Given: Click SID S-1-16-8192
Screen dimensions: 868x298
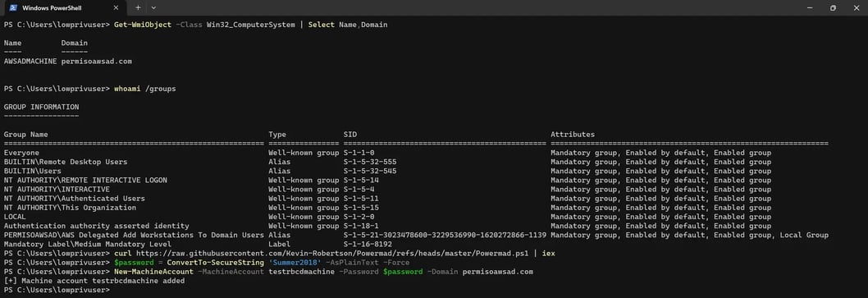Looking at the screenshot, I should tap(368, 245).
